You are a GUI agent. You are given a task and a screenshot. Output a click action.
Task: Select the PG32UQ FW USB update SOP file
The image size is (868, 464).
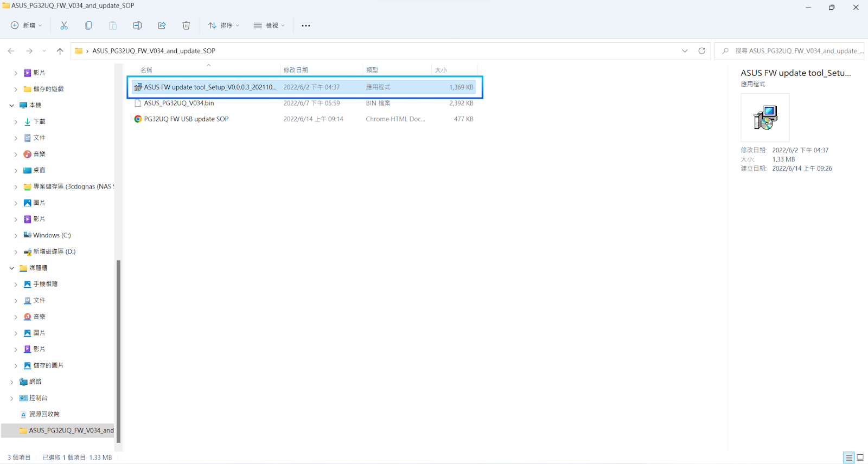coord(304,119)
